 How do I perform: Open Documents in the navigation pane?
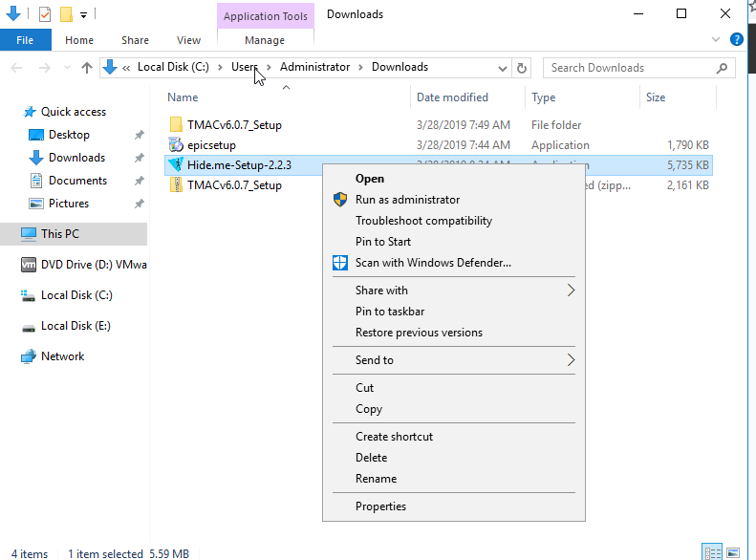click(x=77, y=181)
